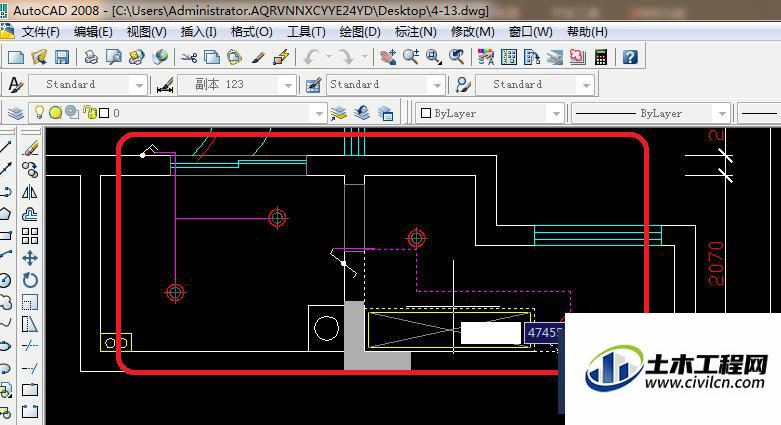Click the New drawing icon
This screenshot has width=781, height=425.
pyautogui.click(x=16, y=57)
